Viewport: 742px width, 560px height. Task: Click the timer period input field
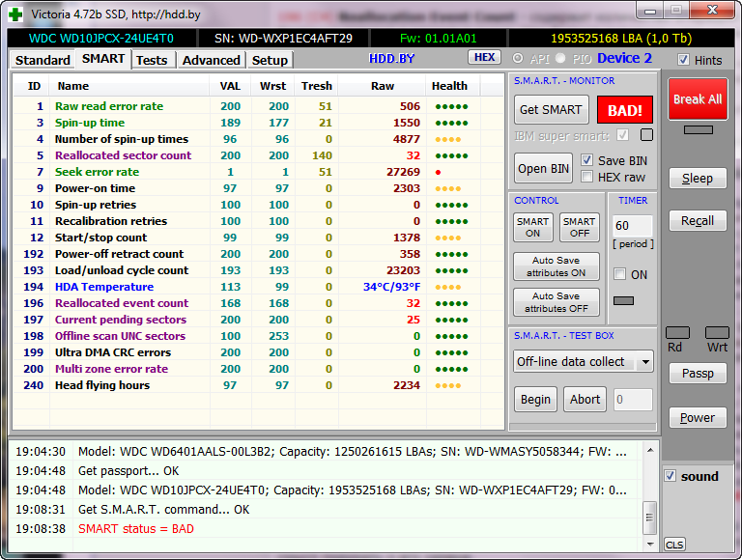click(x=633, y=227)
